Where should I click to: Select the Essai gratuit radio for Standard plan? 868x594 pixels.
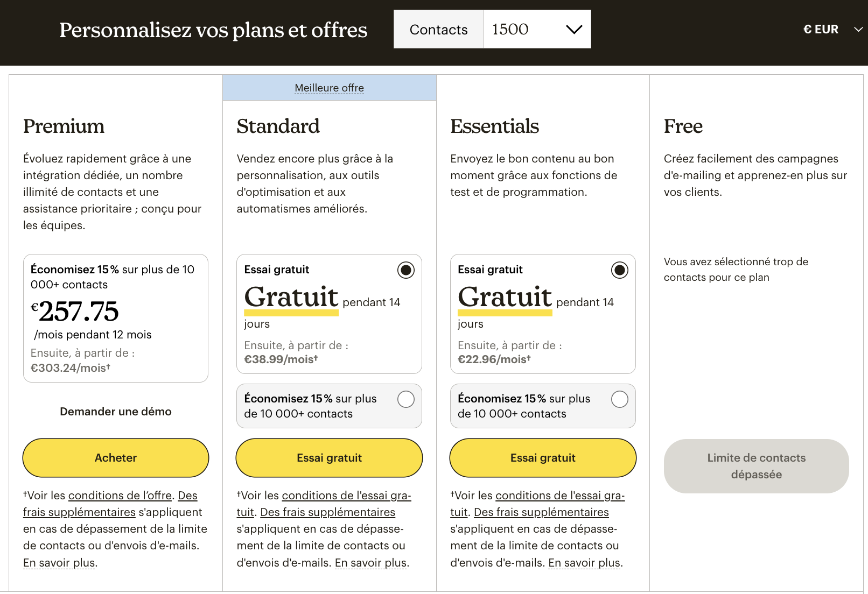[x=405, y=270]
